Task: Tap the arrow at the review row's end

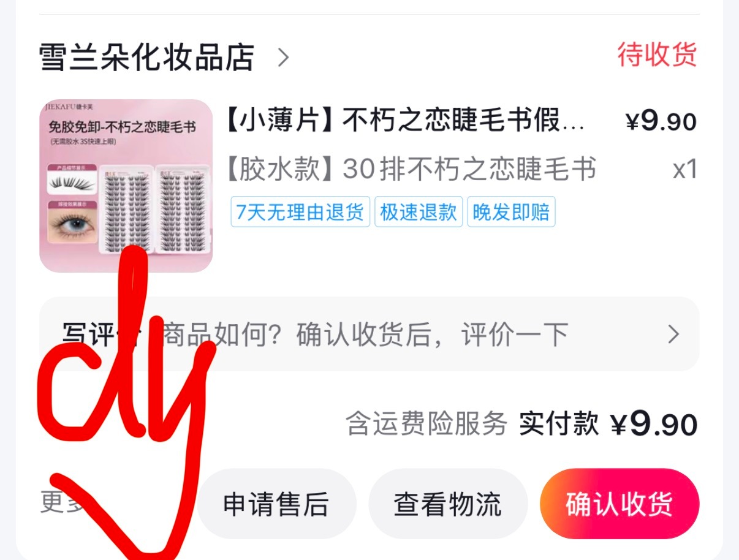Action: (673, 334)
